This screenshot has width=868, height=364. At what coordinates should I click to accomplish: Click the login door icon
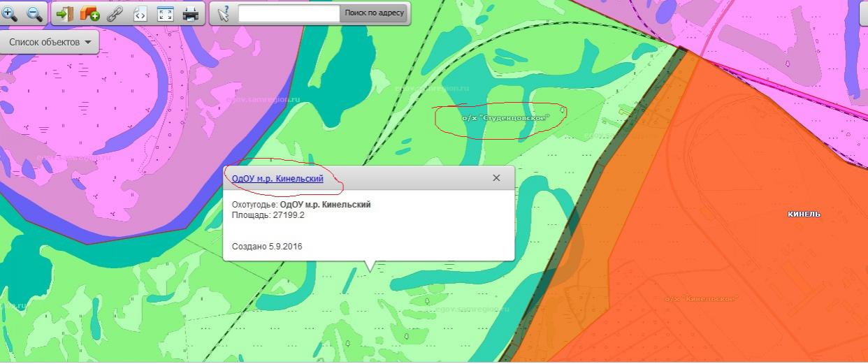click(x=64, y=13)
